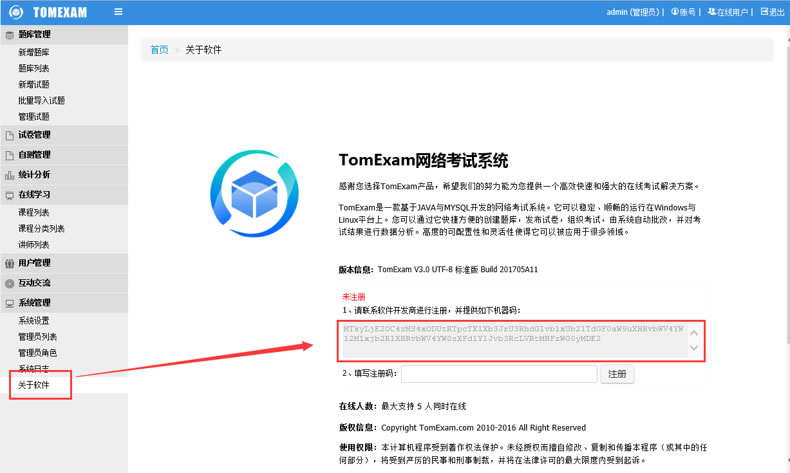This screenshot has width=790, height=473.
Task: Click the 互动交流 round icon
Action: [10, 284]
